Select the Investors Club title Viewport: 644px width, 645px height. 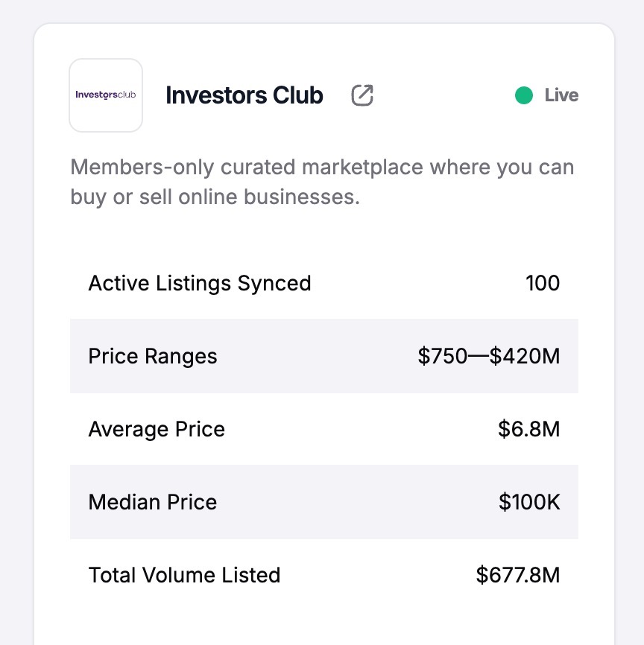(244, 95)
